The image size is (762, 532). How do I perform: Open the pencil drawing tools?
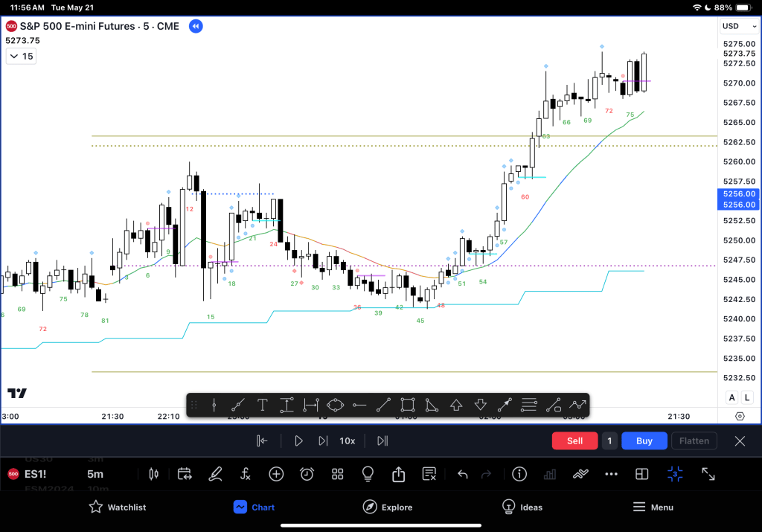[215, 474]
